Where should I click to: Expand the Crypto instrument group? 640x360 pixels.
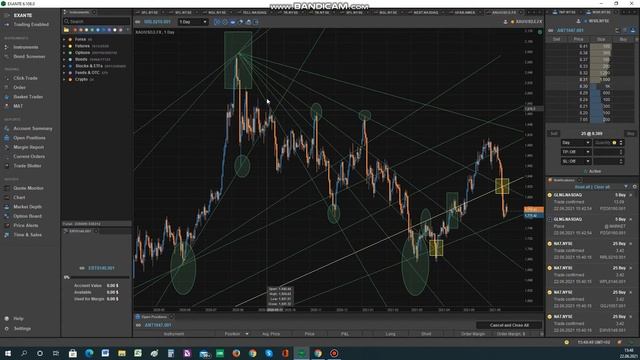pyautogui.click(x=64, y=79)
